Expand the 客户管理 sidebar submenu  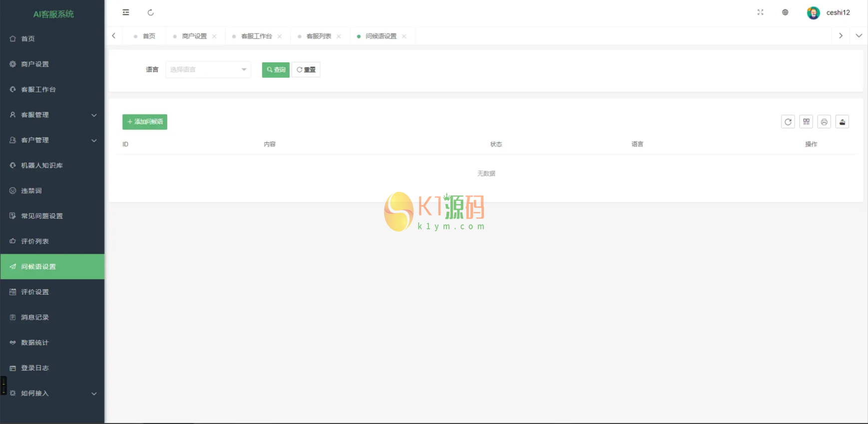(x=52, y=140)
